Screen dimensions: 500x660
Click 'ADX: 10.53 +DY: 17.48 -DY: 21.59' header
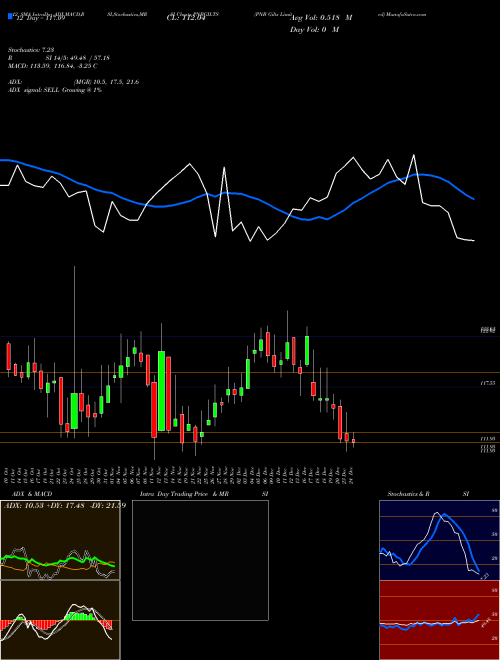[x=65, y=505]
